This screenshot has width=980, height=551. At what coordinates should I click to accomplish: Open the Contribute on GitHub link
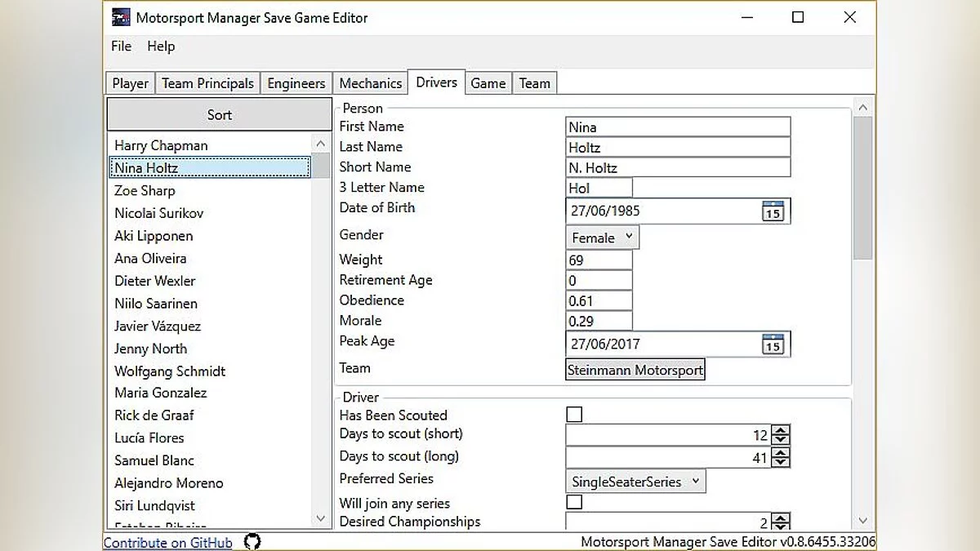coord(168,543)
